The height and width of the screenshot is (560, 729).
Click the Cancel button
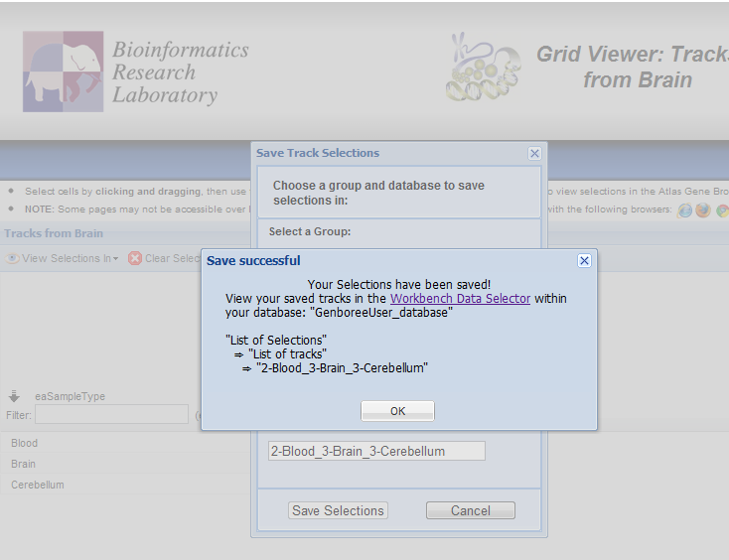pyautogui.click(x=471, y=510)
